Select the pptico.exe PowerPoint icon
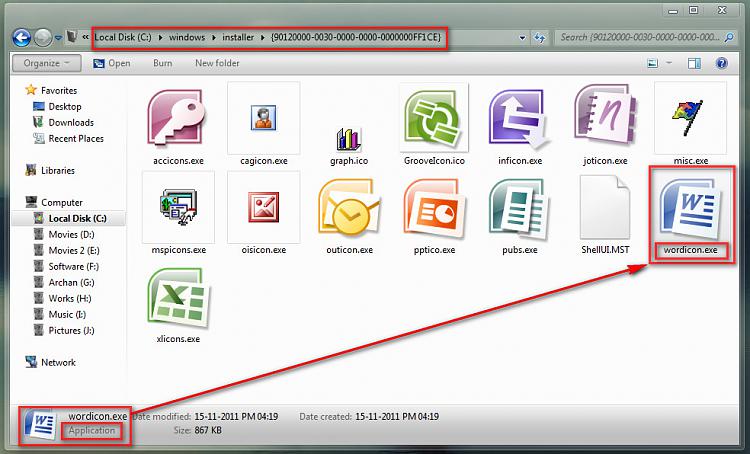 point(434,207)
